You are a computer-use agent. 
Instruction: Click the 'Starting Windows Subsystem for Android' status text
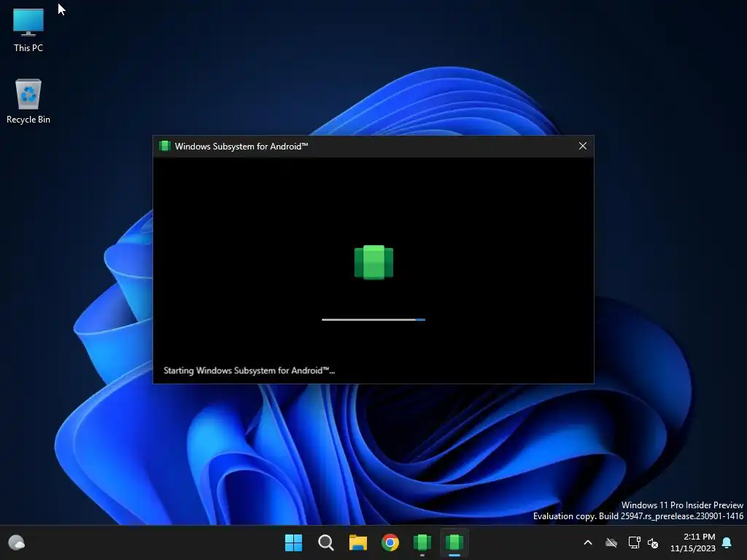pyautogui.click(x=249, y=370)
